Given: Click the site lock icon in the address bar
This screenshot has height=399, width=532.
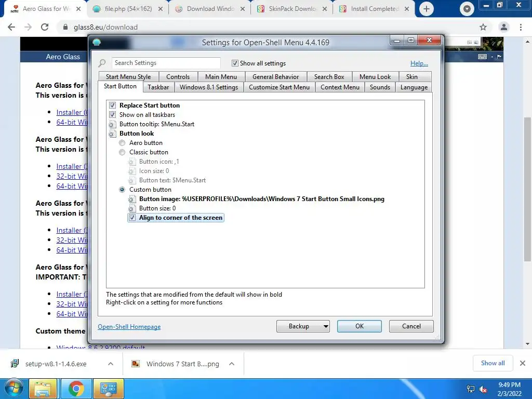Looking at the screenshot, I should (65, 27).
